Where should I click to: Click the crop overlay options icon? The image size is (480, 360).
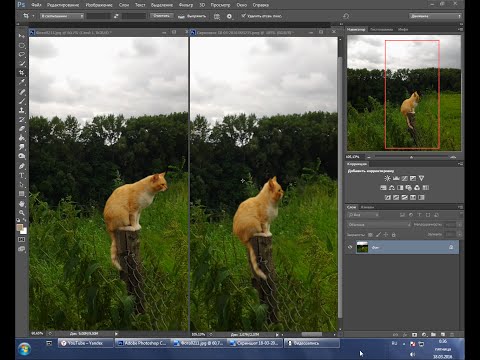click(217, 16)
